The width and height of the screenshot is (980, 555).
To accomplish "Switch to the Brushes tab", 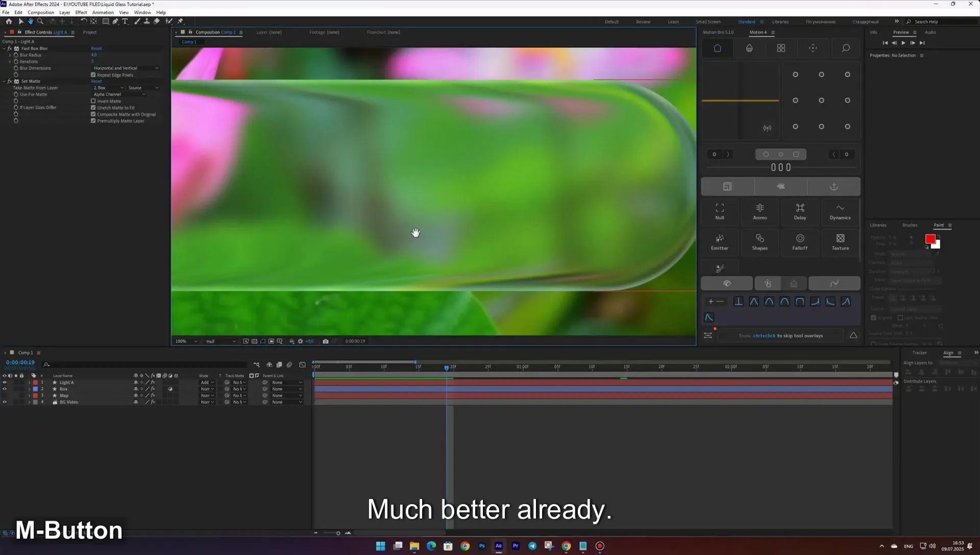I will pyautogui.click(x=910, y=225).
